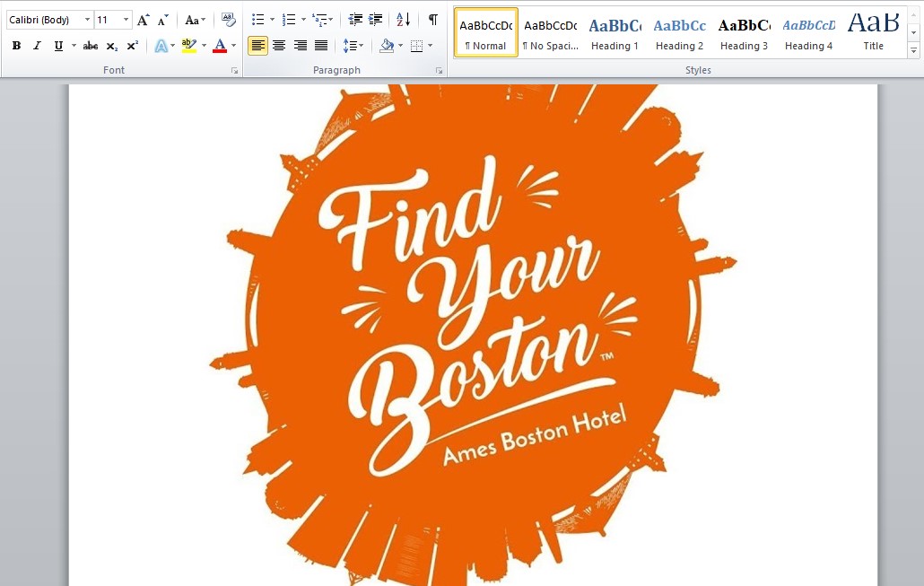This screenshot has width=924, height=586.
Task: Open Shading color dropdown arrow
Action: 401,46
